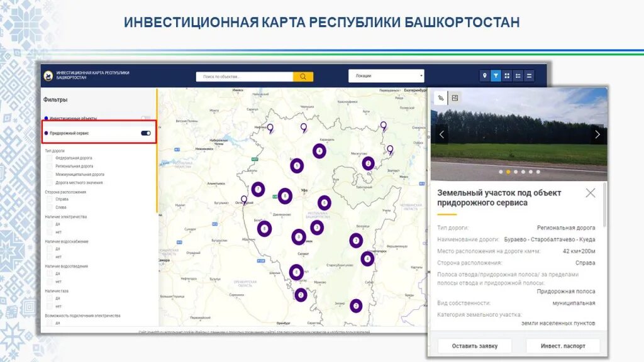The image size is (644, 362).
Task: Open cluster 4 near Караидель
Action: click(319, 151)
